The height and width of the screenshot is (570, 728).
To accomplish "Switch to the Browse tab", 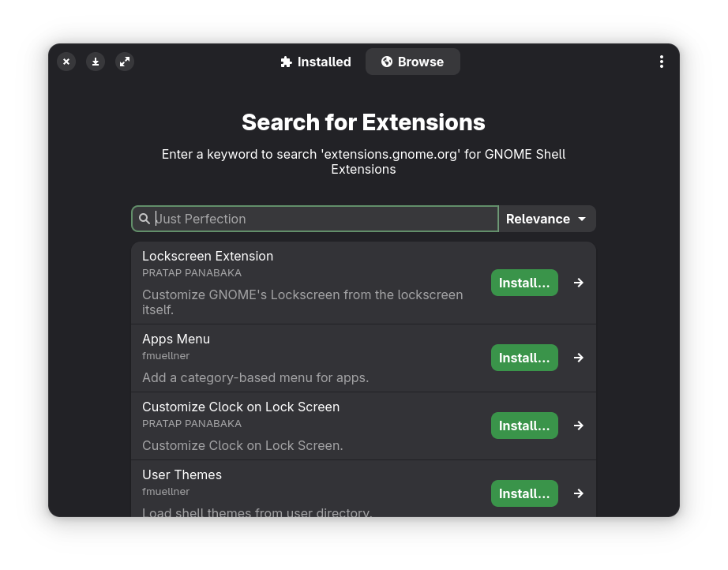I will [412, 62].
